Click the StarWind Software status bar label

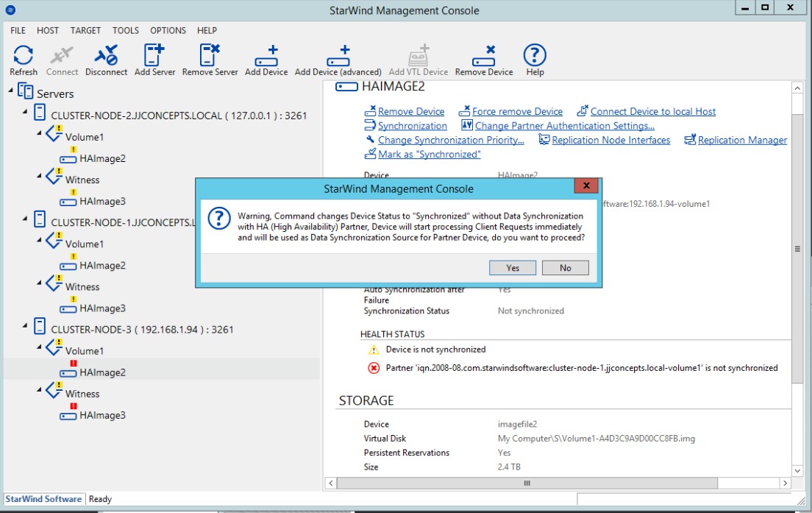43,499
